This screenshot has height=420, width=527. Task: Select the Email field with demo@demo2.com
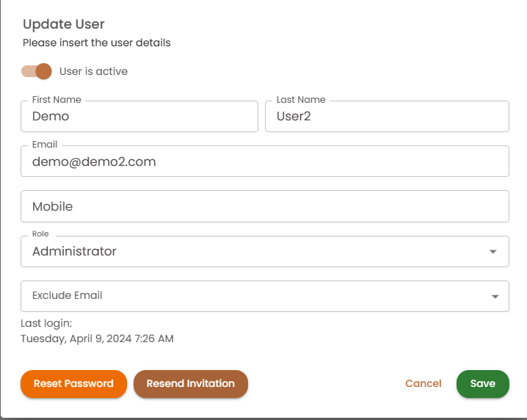(264, 162)
